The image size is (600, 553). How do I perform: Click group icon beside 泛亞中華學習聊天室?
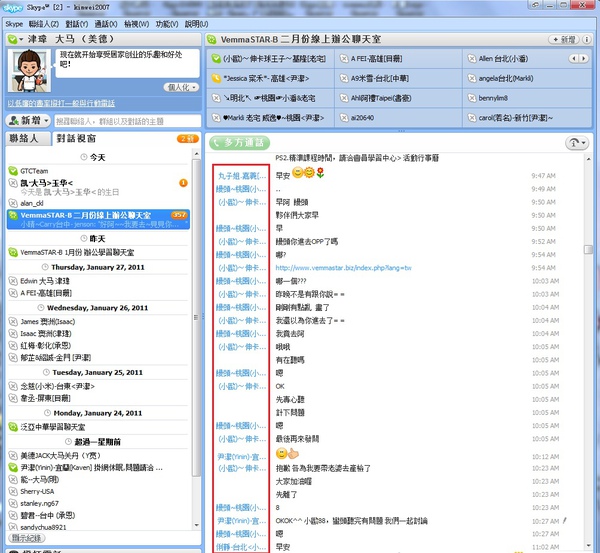click(13, 427)
